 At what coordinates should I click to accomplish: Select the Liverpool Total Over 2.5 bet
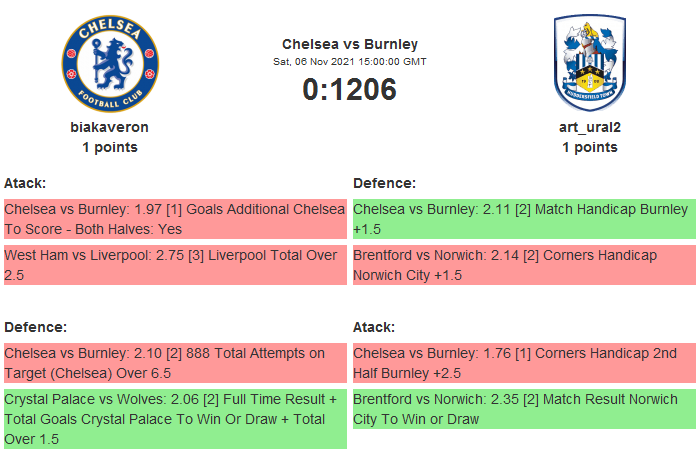click(x=175, y=265)
